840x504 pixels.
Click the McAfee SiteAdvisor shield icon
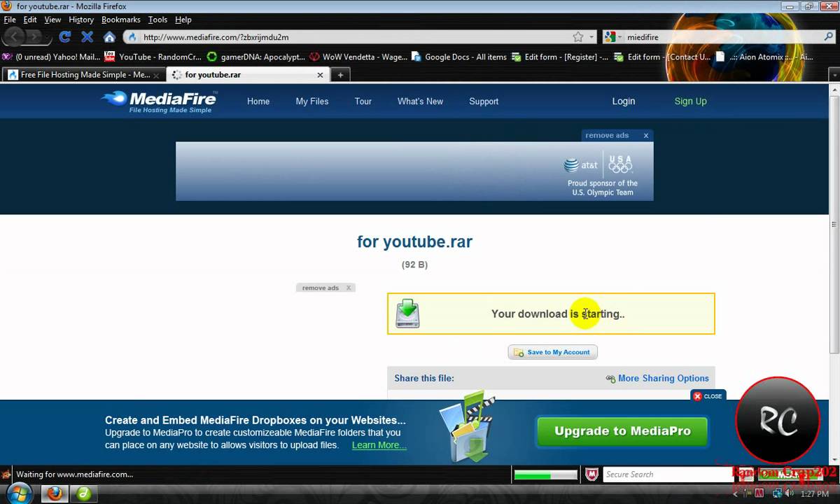pos(592,475)
